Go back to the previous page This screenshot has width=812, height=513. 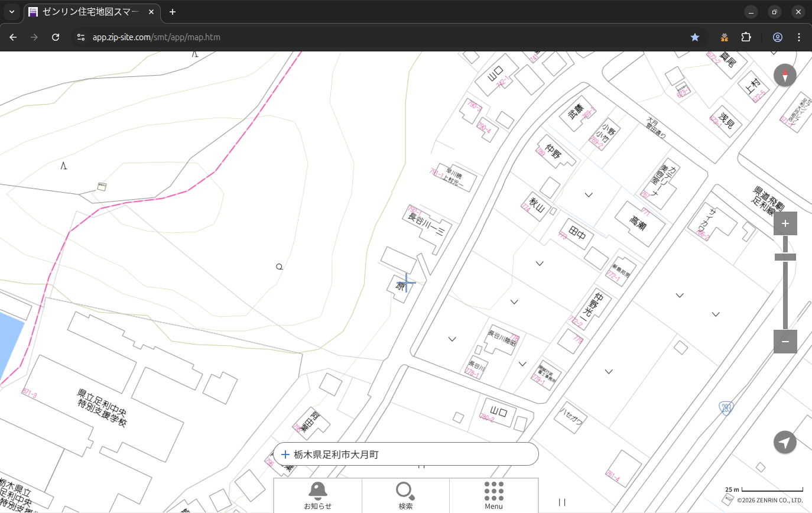pos(13,37)
